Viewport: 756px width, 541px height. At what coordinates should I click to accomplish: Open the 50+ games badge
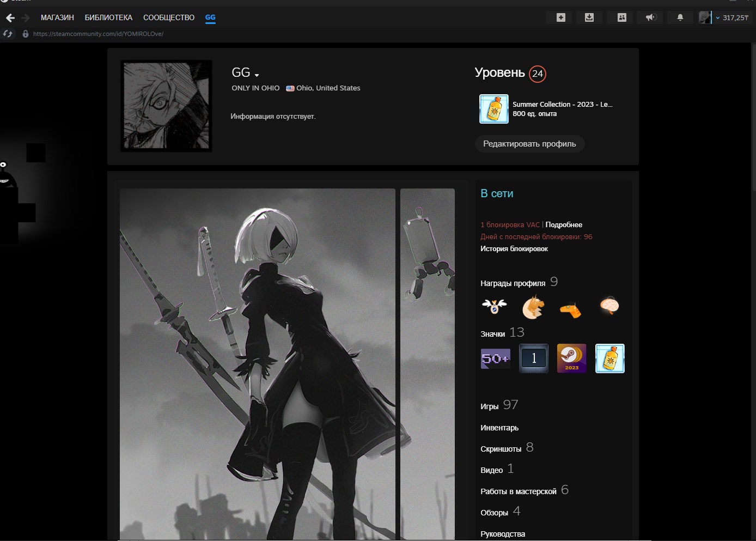point(495,358)
